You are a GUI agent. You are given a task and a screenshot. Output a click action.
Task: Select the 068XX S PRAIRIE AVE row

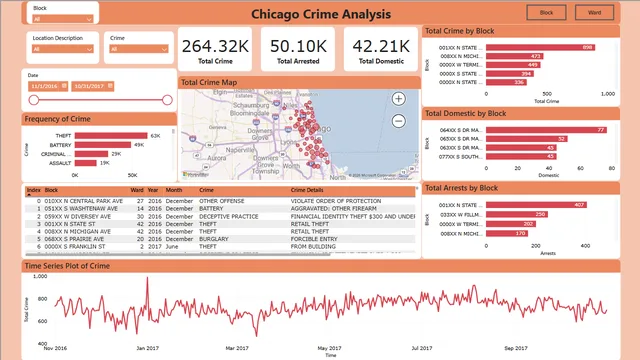(x=220, y=239)
